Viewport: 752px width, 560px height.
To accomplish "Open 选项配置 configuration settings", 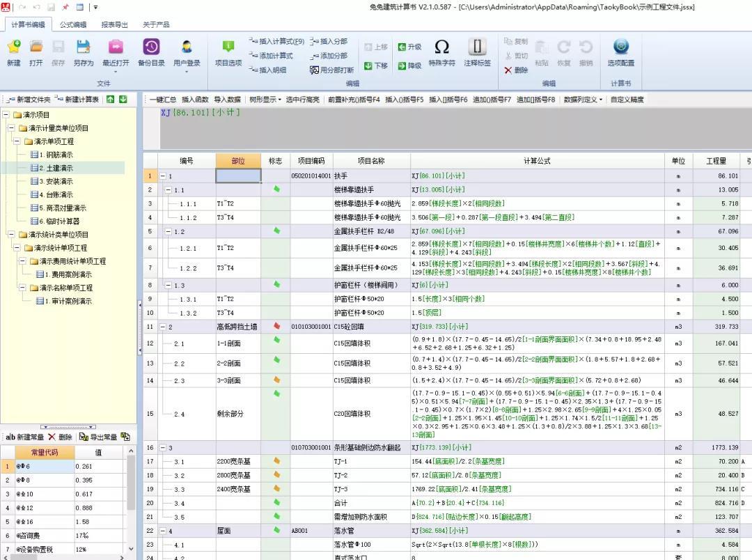I will point(620,52).
